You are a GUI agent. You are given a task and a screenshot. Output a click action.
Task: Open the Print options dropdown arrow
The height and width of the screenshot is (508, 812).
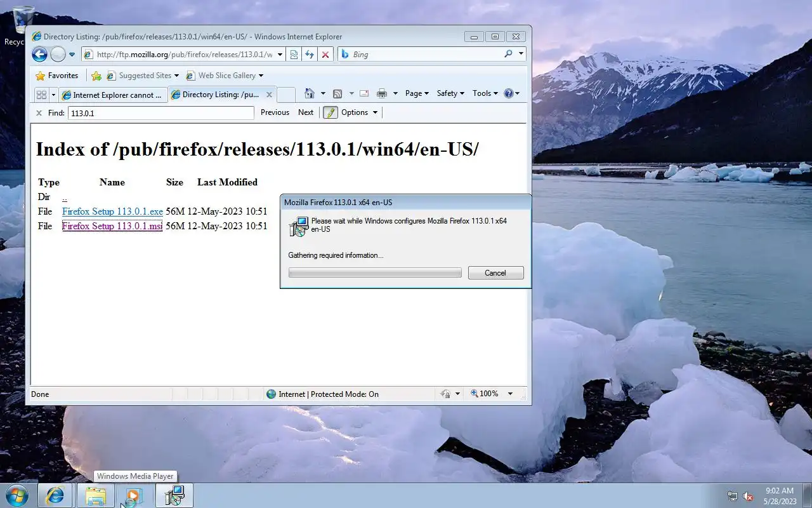tap(395, 93)
